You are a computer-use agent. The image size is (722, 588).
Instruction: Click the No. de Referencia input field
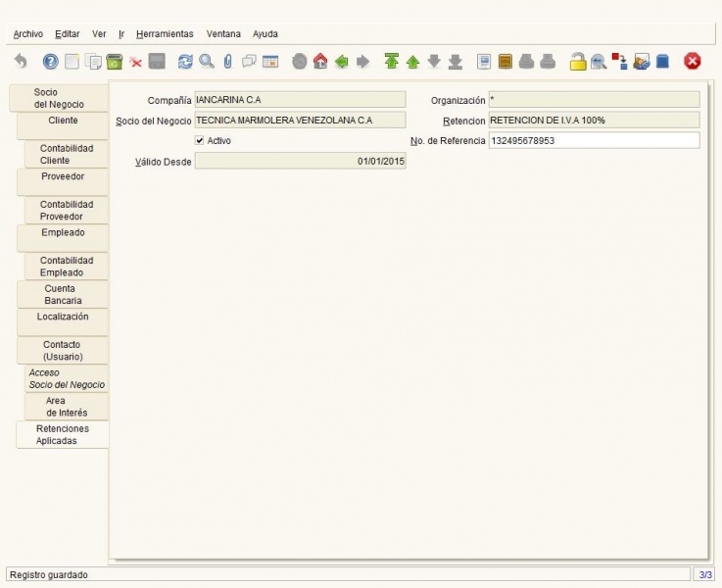(x=594, y=140)
